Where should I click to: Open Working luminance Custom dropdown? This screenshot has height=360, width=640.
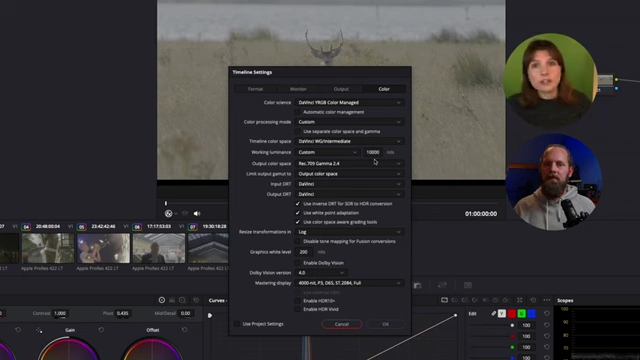(x=327, y=152)
